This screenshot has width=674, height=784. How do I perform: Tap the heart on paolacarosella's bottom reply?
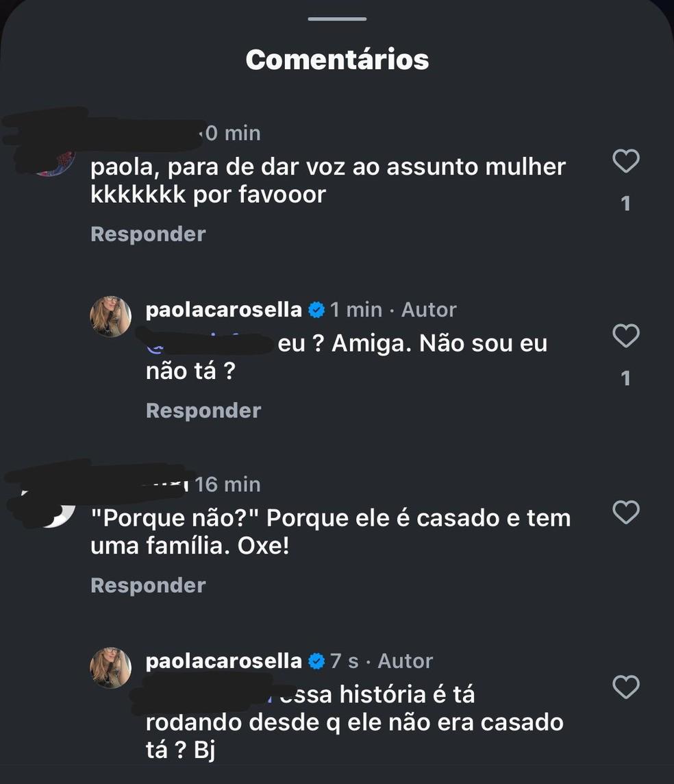pos(625,687)
